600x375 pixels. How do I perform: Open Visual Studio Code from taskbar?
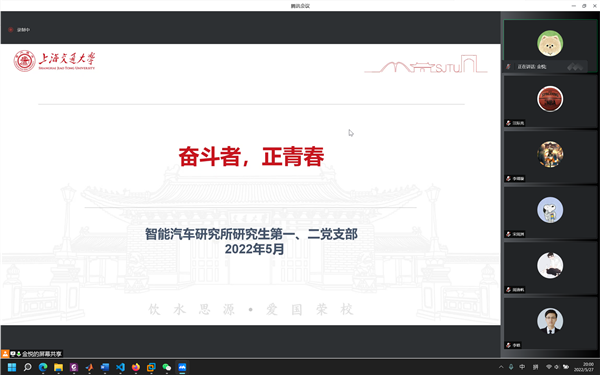click(120, 367)
